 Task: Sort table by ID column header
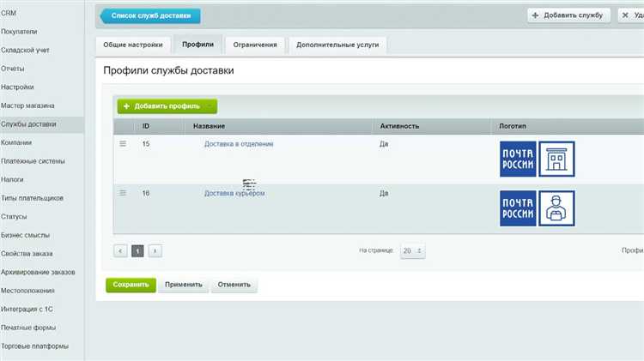pyautogui.click(x=146, y=126)
